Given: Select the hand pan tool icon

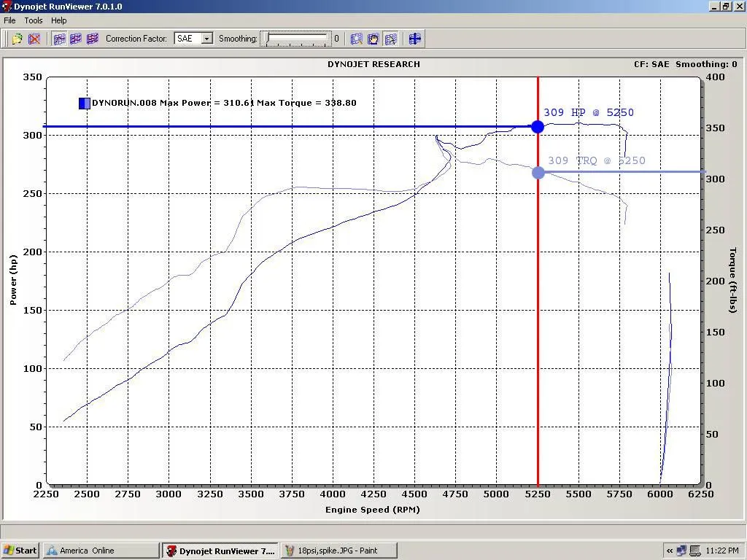Looking at the screenshot, I should point(373,39).
